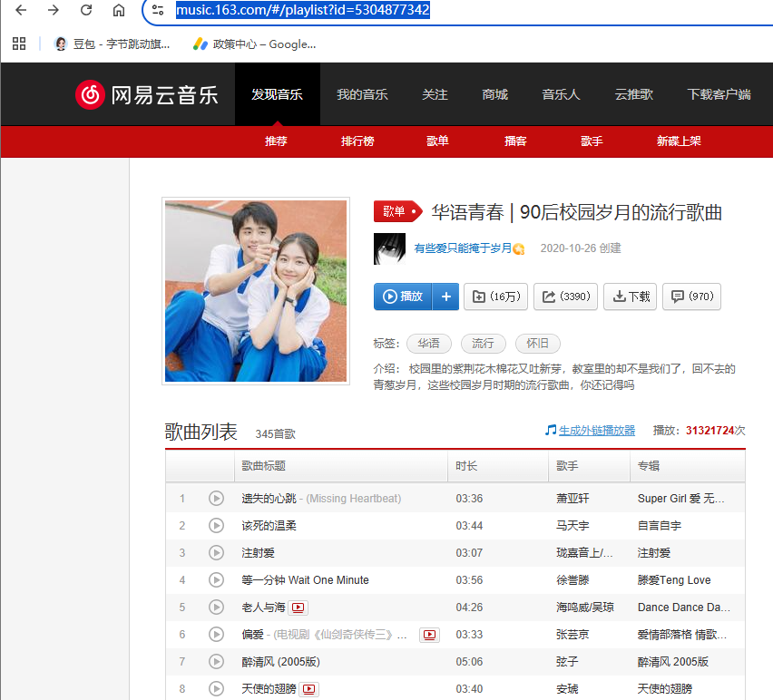Switch to the 排行榜 sub-tab
The image size is (773, 700).
tap(357, 141)
